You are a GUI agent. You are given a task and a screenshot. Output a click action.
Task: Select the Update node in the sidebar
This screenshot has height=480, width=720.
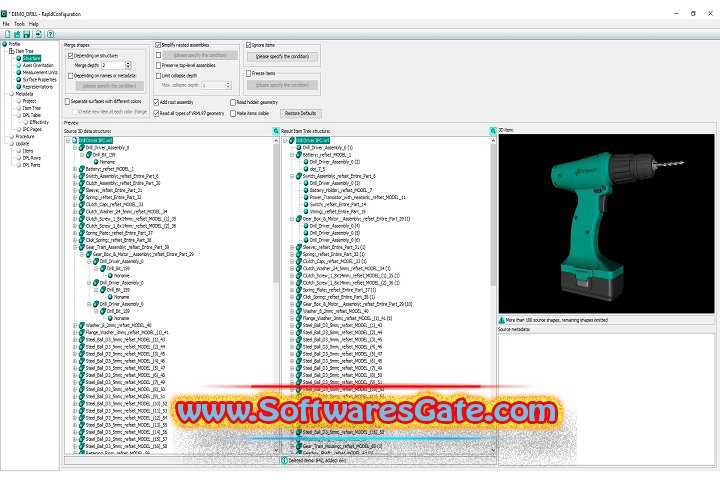pos(22,144)
